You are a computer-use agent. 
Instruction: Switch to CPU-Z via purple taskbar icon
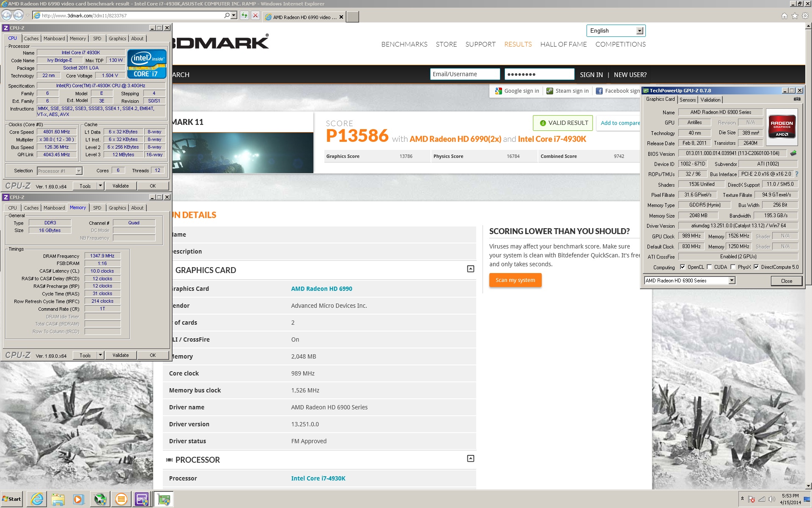point(142,500)
